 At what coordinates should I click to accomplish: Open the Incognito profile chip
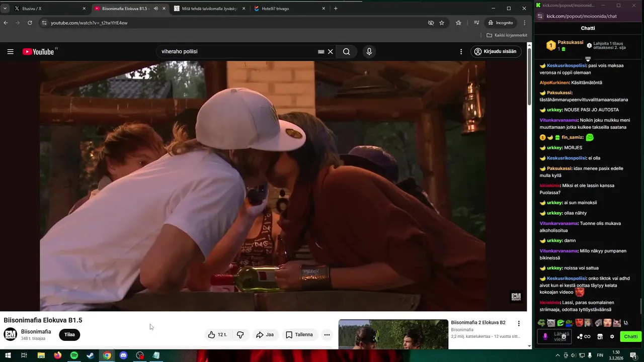point(501,23)
